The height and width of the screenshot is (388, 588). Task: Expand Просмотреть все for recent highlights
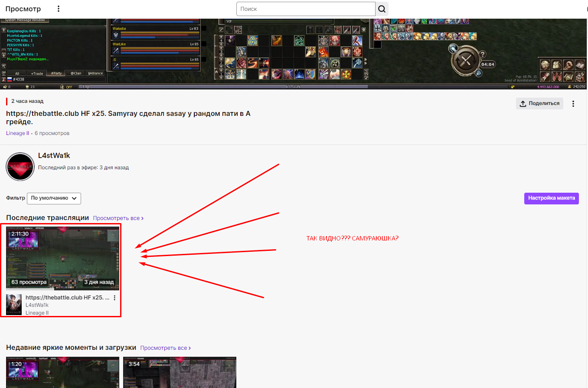pos(165,348)
